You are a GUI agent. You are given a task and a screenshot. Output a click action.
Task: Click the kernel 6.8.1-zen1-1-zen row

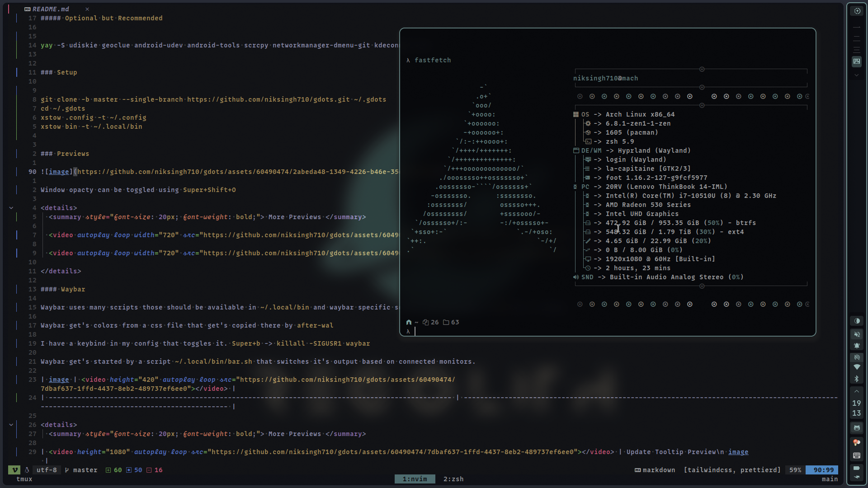click(627, 123)
